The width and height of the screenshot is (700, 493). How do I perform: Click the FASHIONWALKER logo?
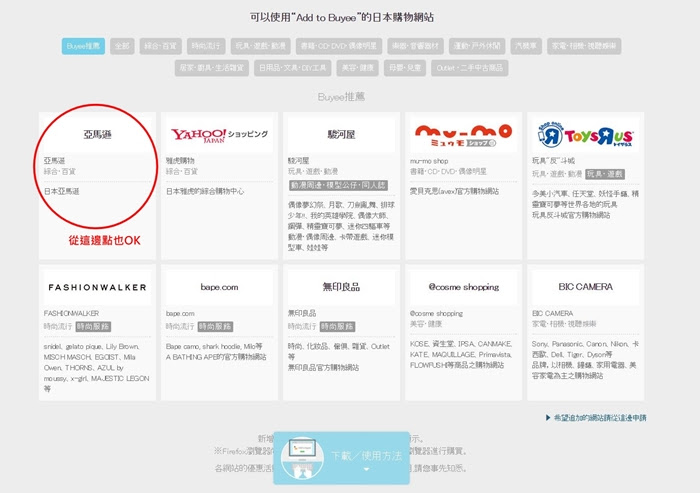pos(97,287)
